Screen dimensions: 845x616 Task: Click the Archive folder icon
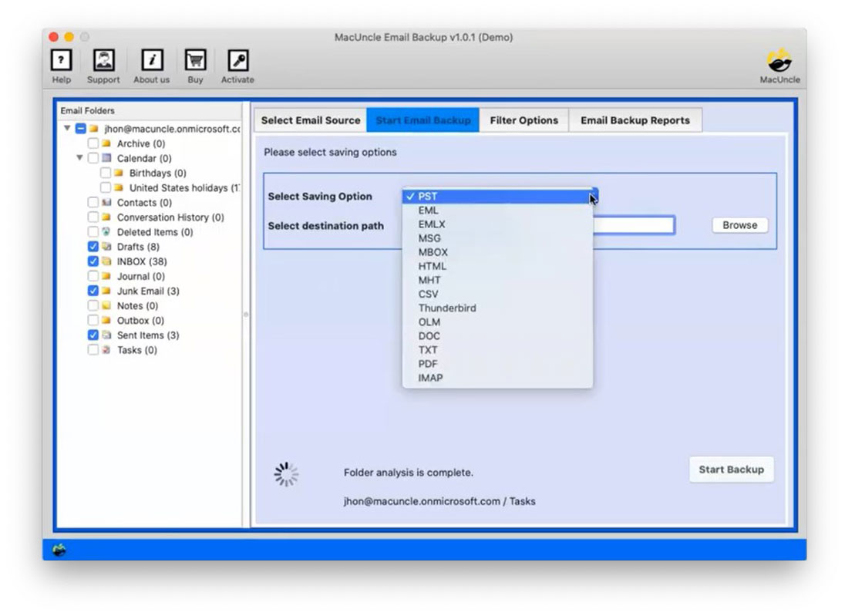[x=106, y=143]
